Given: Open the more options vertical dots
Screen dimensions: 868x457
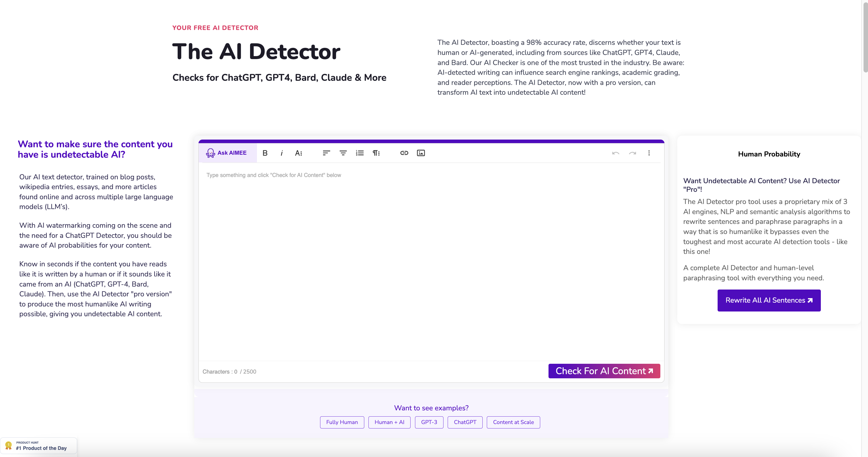Looking at the screenshot, I should coord(649,153).
